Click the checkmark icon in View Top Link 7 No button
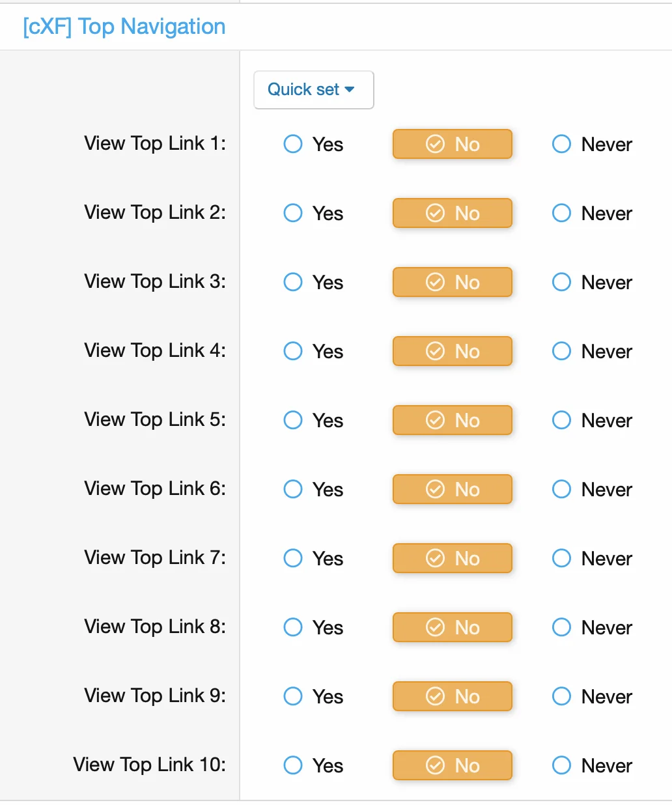This screenshot has height=805, width=672. [x=436, y=558]
